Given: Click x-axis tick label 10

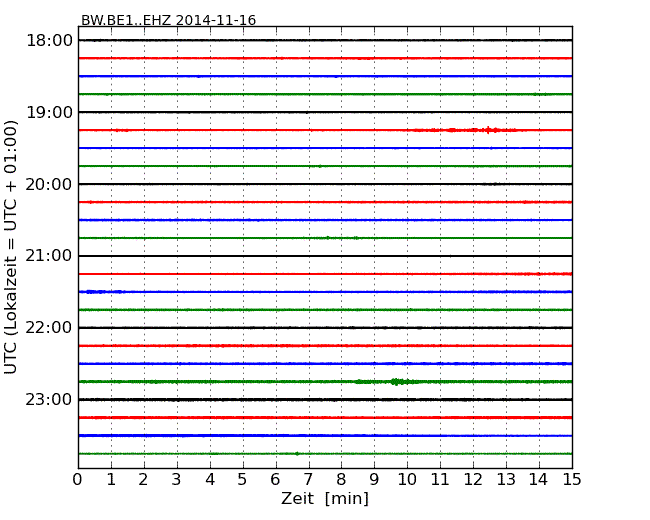Looking at the screenshot, I should coord(407,480).
